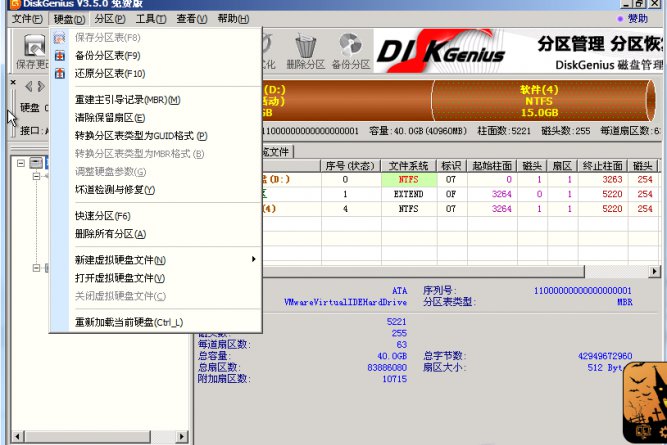Viewport: 667px width, 445px height.
Task: Click the hard disk icon in tree
Action: click(x=36, y=163)
